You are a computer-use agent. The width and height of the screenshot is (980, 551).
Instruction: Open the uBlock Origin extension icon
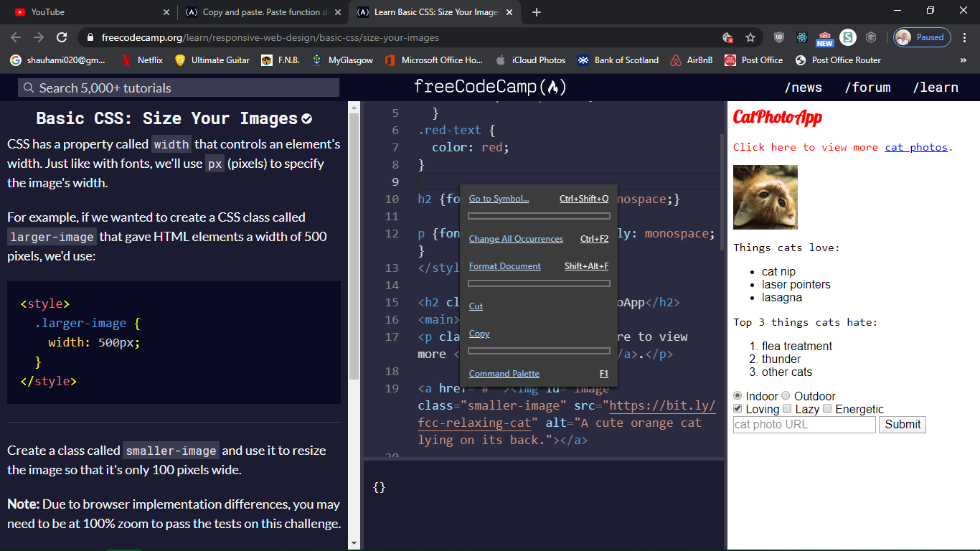pos(779,37)
